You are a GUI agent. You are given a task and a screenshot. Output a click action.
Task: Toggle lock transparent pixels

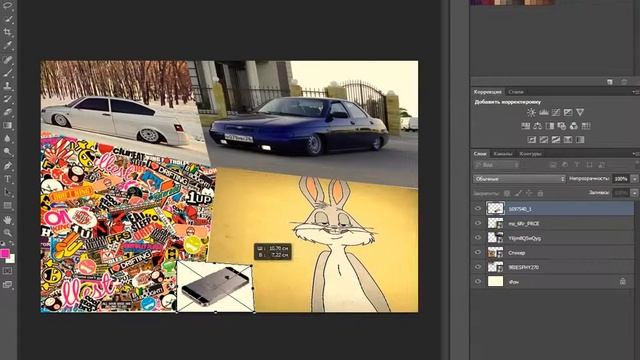click(x=507, y=193)
